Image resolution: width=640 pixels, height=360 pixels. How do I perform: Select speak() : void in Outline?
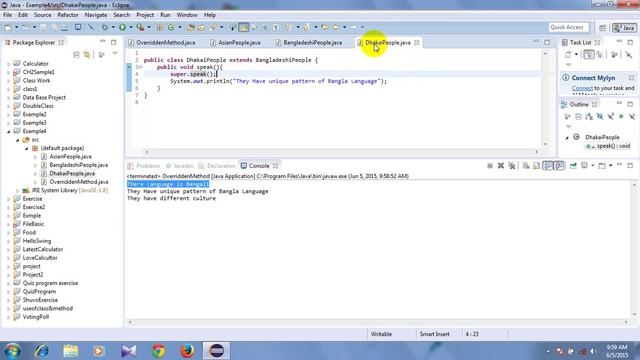613,146
